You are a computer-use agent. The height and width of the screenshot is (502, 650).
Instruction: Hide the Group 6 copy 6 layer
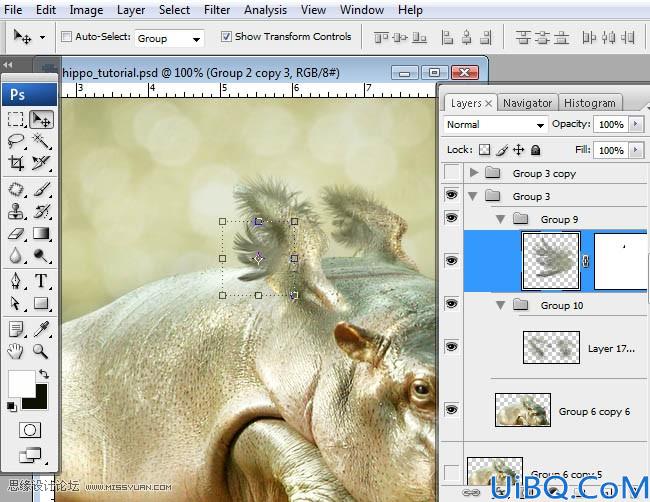[451, 409]
